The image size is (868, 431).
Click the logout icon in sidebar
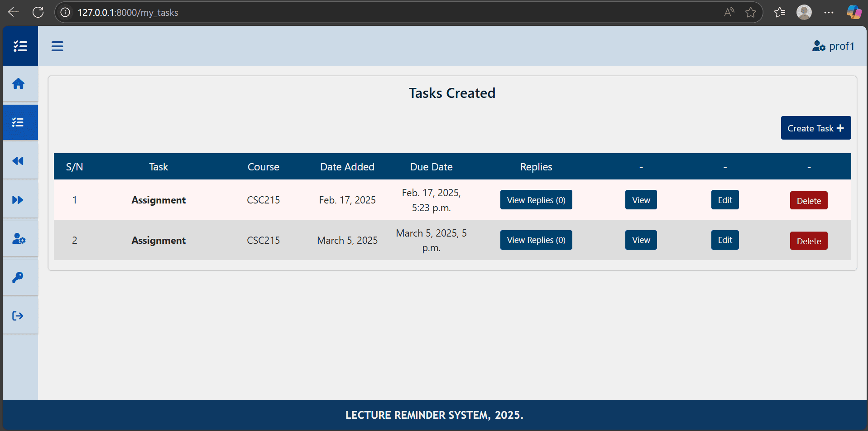point(19,316)
